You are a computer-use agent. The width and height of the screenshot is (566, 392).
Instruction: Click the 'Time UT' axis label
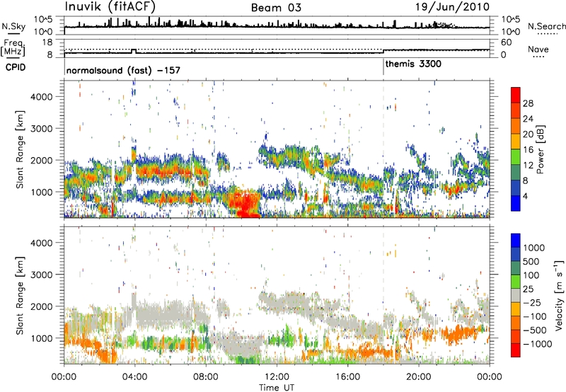tap(277, 388)
